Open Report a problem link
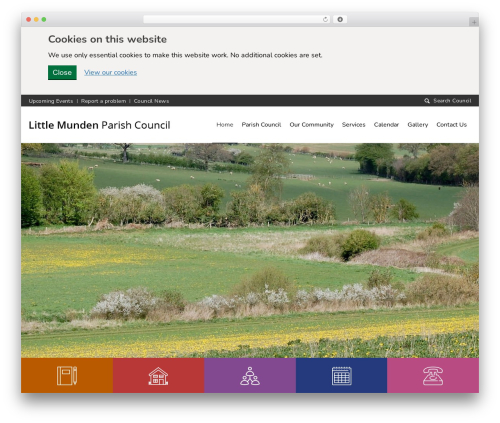This screenshot has height=423, width=500. point(103,101)
